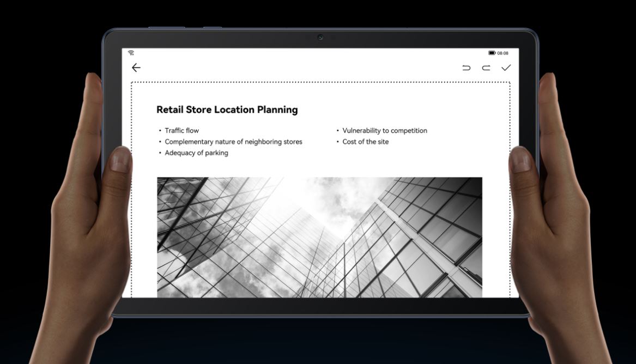The image size is (636, 364).
Task: Tap the black-and-white skyscraper image
Action: 319,237
